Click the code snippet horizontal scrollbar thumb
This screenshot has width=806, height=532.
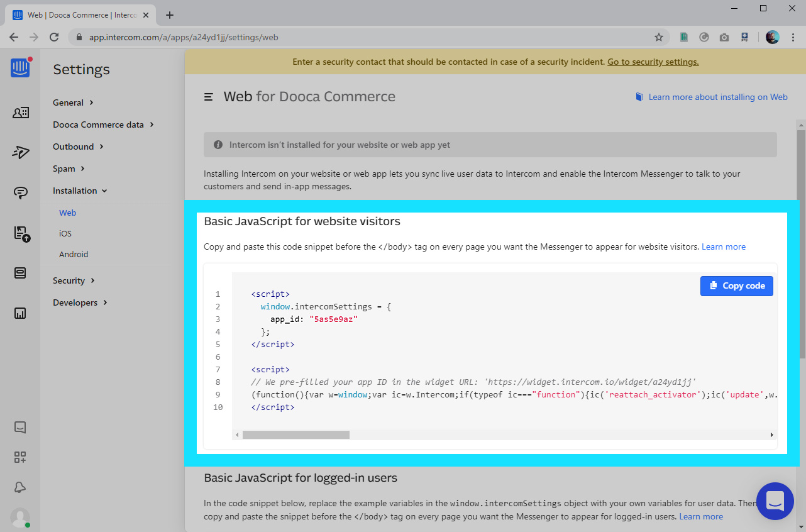click(x=295, y=435)
